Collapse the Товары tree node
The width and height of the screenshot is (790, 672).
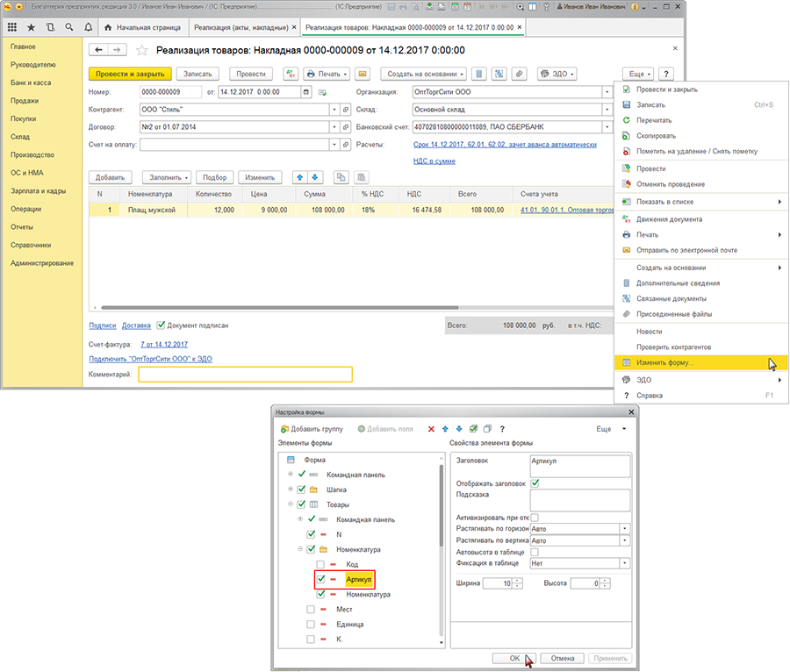tap(291, 504)
